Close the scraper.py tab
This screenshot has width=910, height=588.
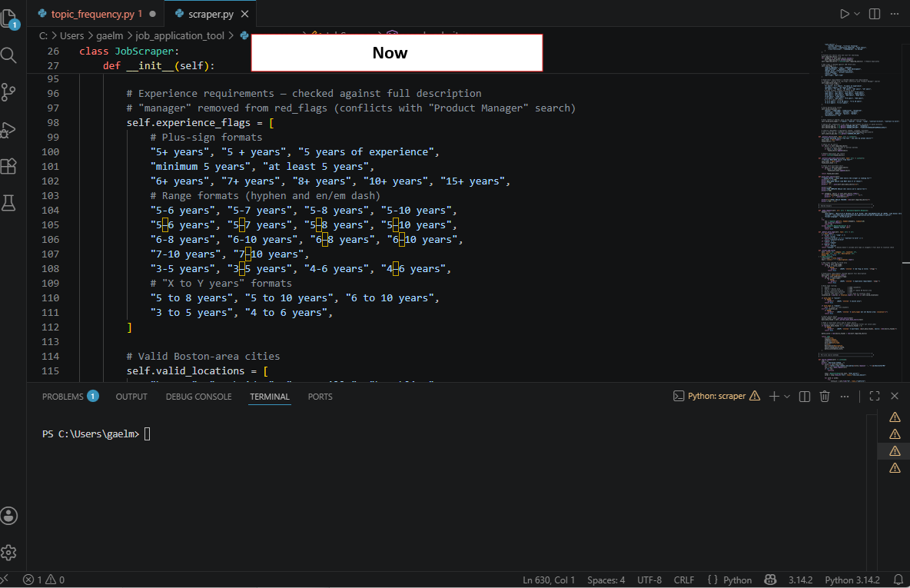(245, 14)
